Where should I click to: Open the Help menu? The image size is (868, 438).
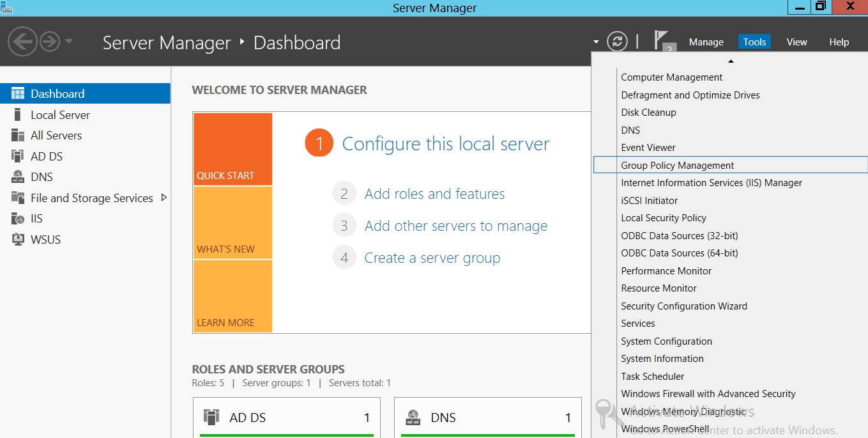coord(839,42)
